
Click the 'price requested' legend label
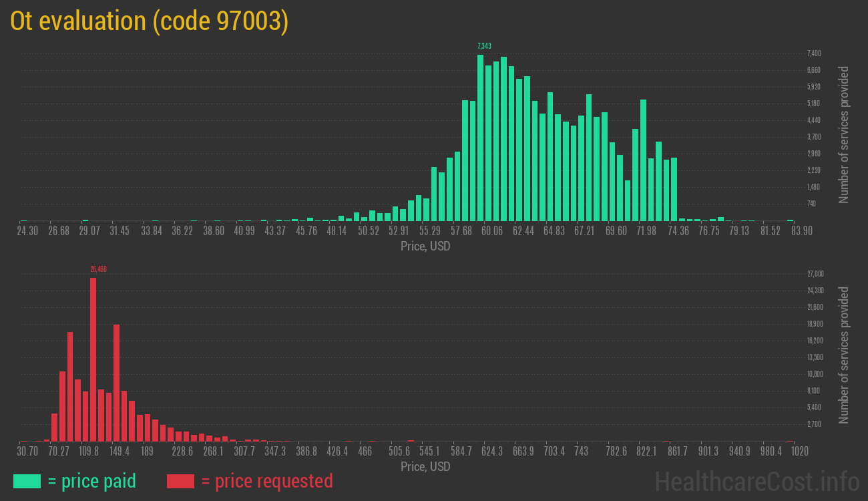click(x=266, y=481)
